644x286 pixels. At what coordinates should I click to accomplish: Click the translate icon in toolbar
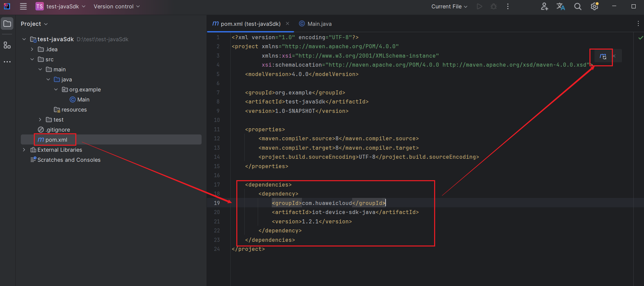coord(561,6)
